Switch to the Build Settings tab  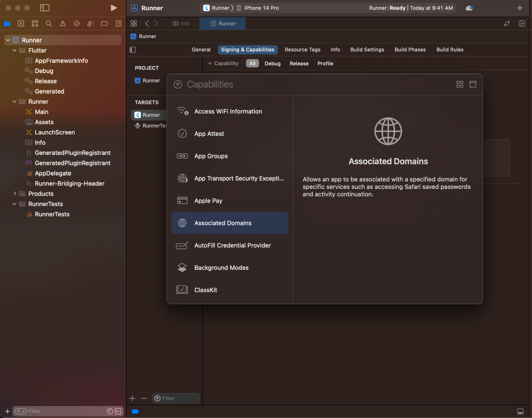click(x=367, y=49)
